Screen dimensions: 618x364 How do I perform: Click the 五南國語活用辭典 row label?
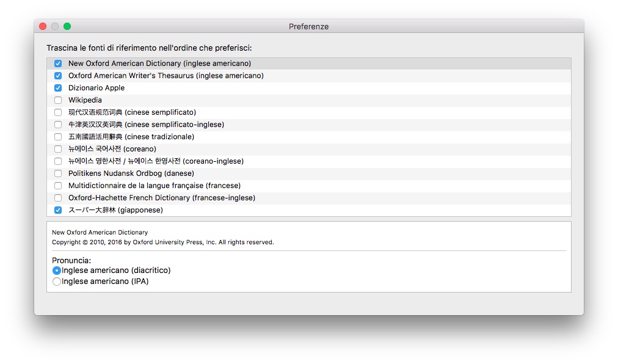(131, 137)
